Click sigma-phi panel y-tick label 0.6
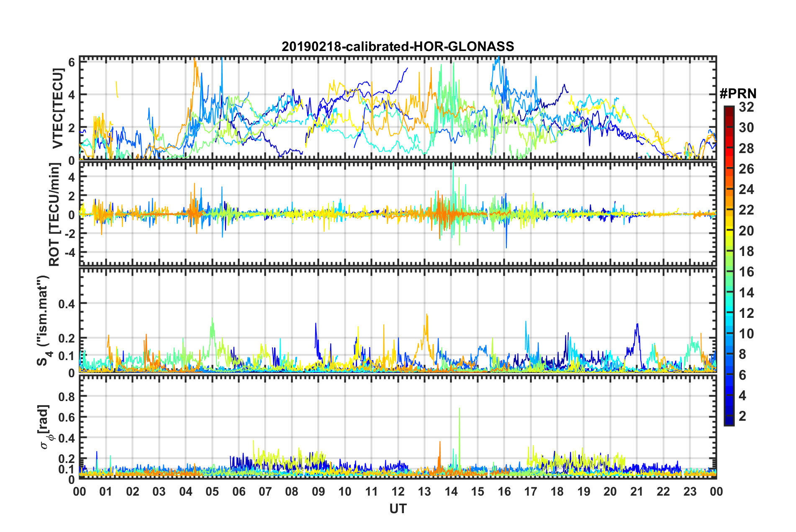The width and height of the screenshot is (796, 532). 67,417
